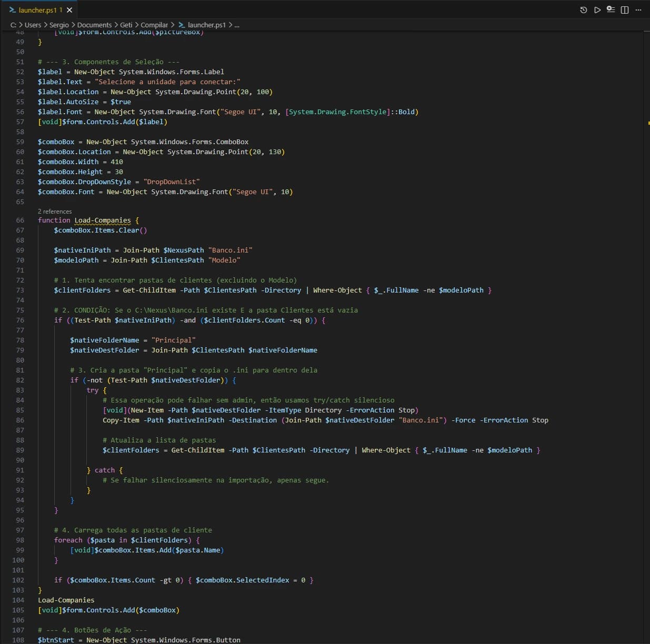Image resolution: width=650 pixels, height=644 pixels.
Task: Click the 'try' keyword on line 83
Action: click(x=93, y=390)
